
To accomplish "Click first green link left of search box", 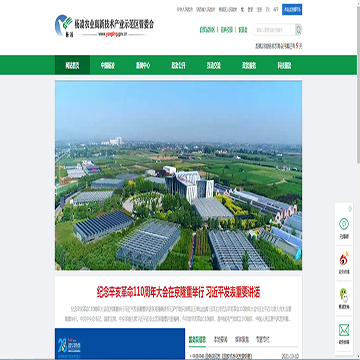I will tap(207, 30).
